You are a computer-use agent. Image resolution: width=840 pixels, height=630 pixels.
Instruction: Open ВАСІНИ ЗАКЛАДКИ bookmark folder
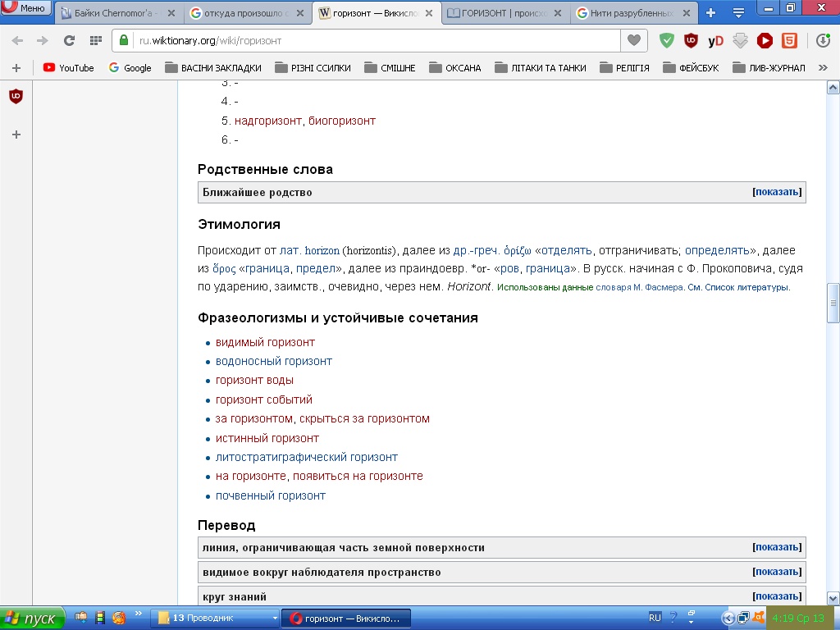[213, 68]
